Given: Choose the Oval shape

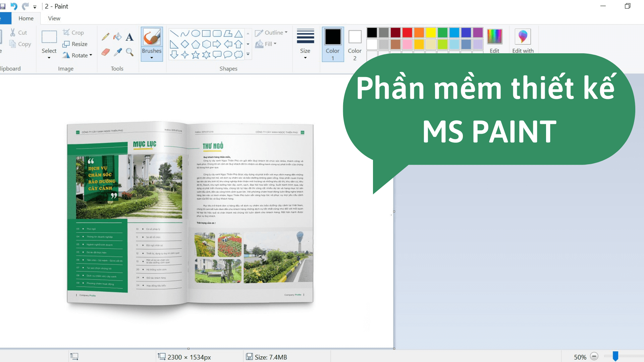Looking at the screenshot, I should [196, 34].
